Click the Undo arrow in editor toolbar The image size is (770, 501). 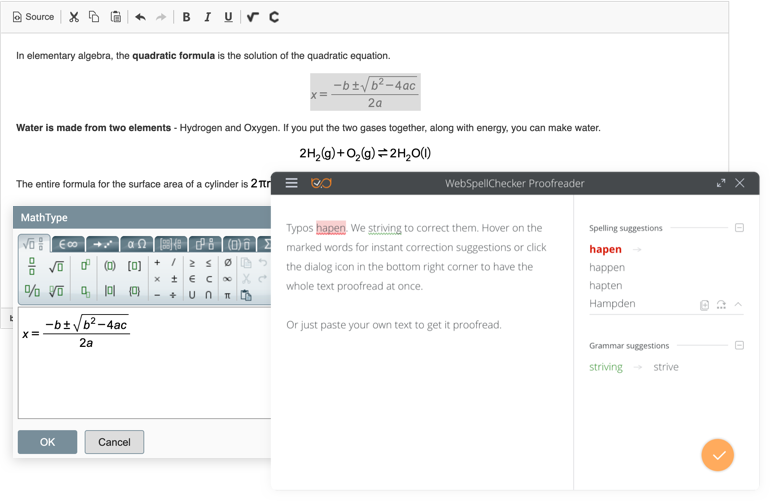click(x=140, y=17)
